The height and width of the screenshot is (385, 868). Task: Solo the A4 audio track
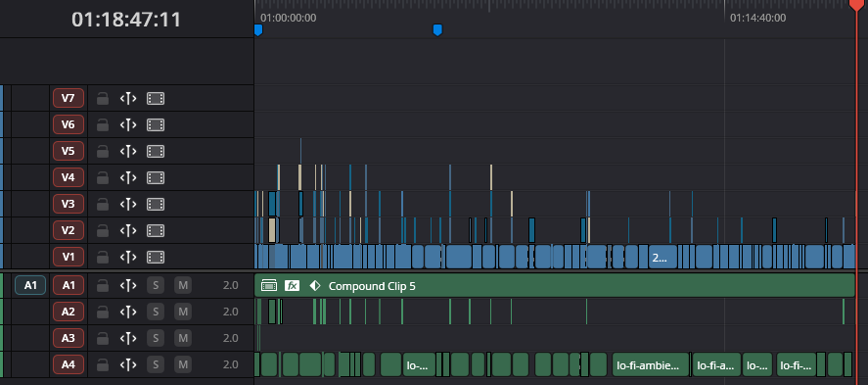(x=156, y=364)
